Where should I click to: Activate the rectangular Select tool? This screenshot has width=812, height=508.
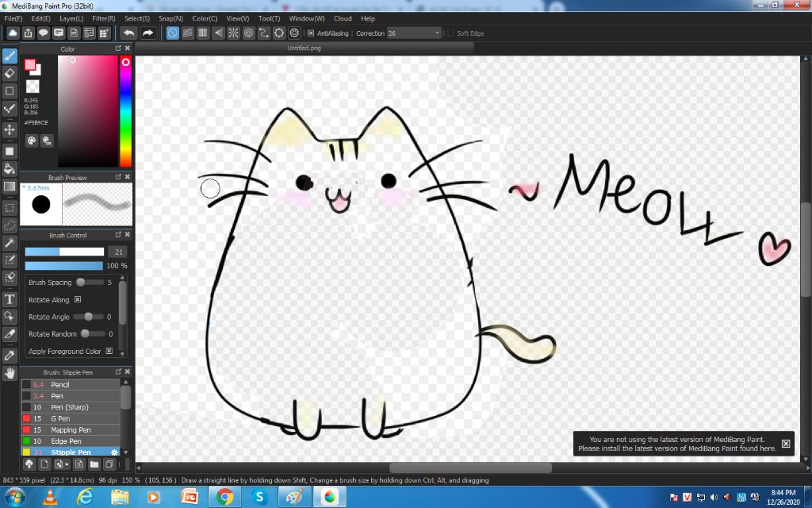click(x=10, y=208)
